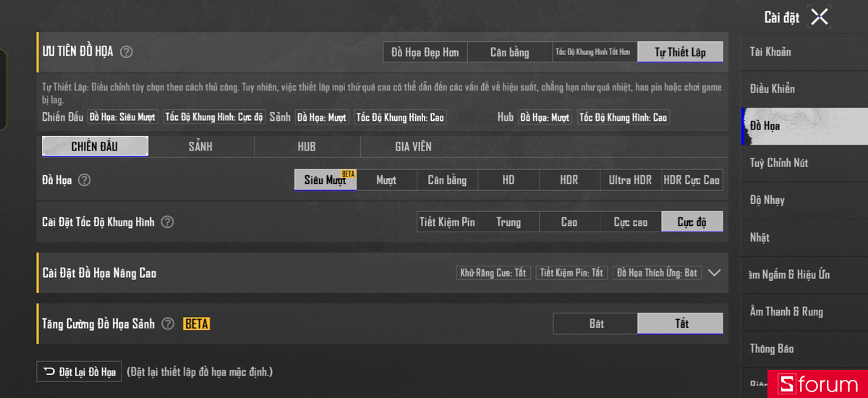
Task: Switch to GIA VIÊN tab
Action: (x=413, y=147)
